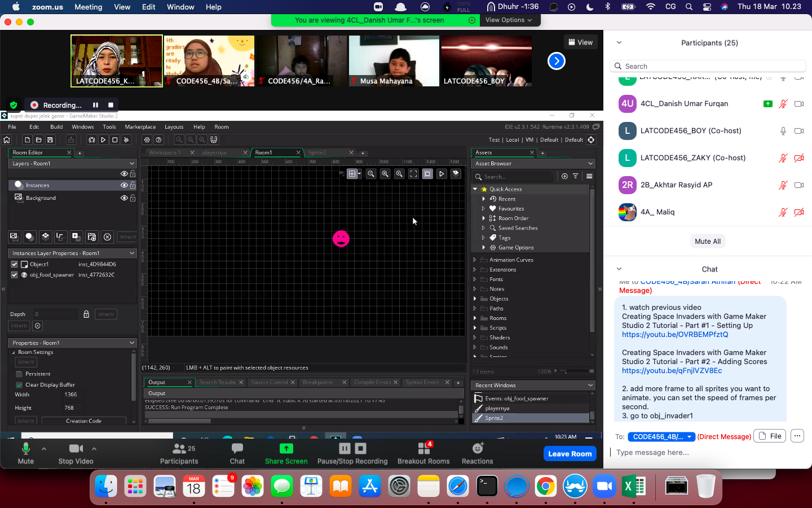Fit room to window with centre-fit icon
This screenshot has height=508, width=812.
coord(413,174)
